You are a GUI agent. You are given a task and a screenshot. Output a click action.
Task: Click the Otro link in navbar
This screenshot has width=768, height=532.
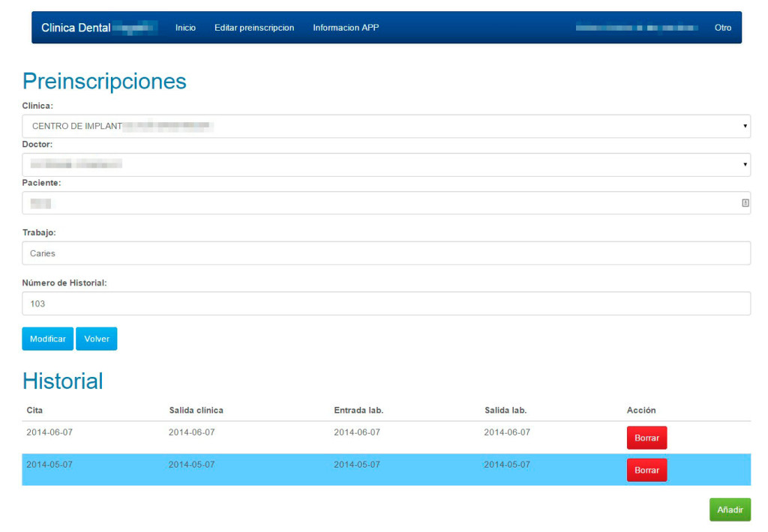[722, 28]
